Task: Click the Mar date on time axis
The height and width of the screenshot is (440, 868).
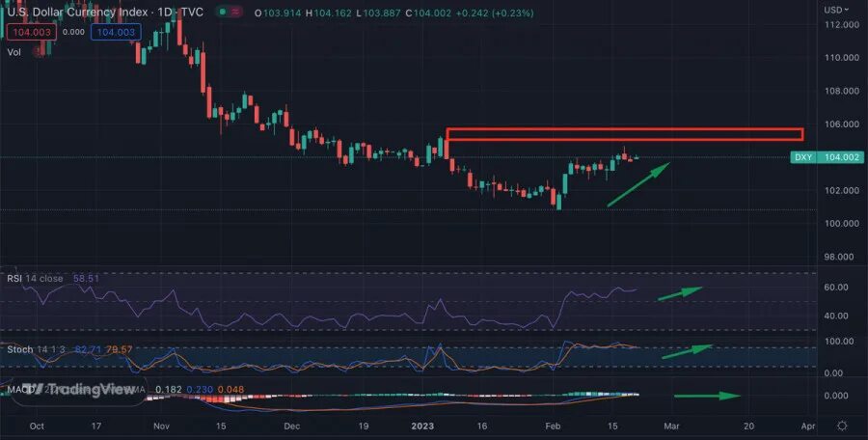Action: pyautogui.click(x=671, y=426)
